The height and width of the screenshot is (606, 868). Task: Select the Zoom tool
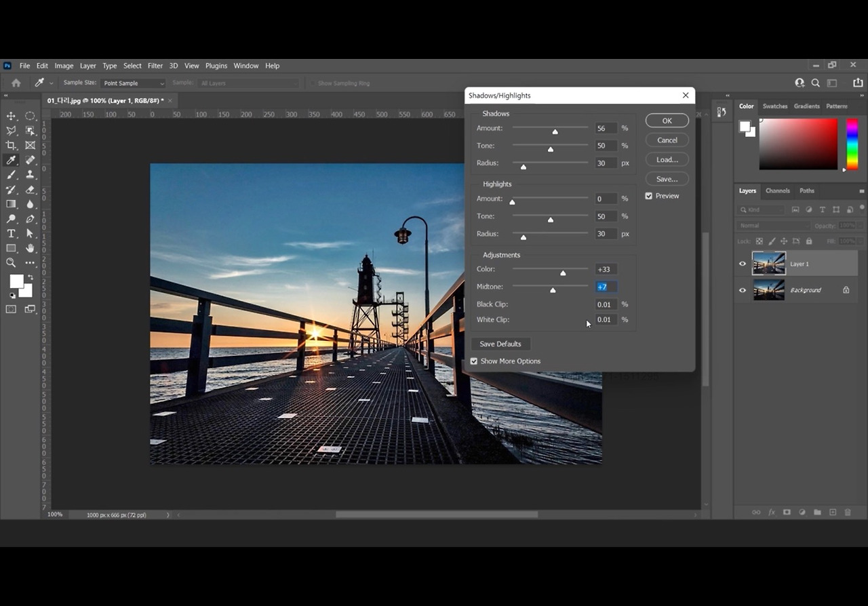pos(11,262)
